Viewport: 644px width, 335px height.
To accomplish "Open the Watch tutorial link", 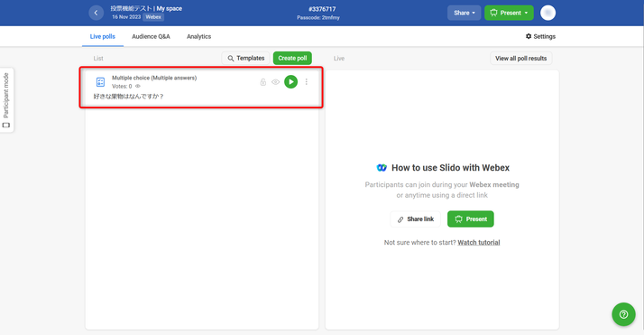I will (x=478, y=243).
